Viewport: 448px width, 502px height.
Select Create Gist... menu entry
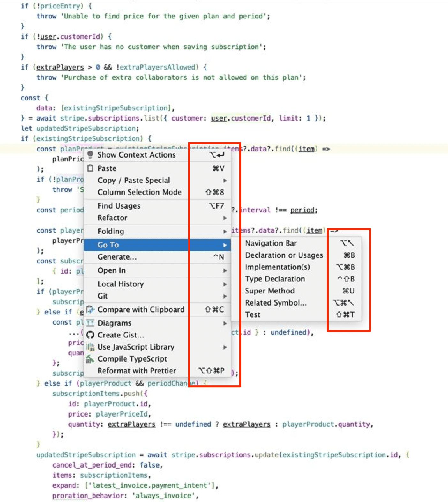click(x=157, y=335)
